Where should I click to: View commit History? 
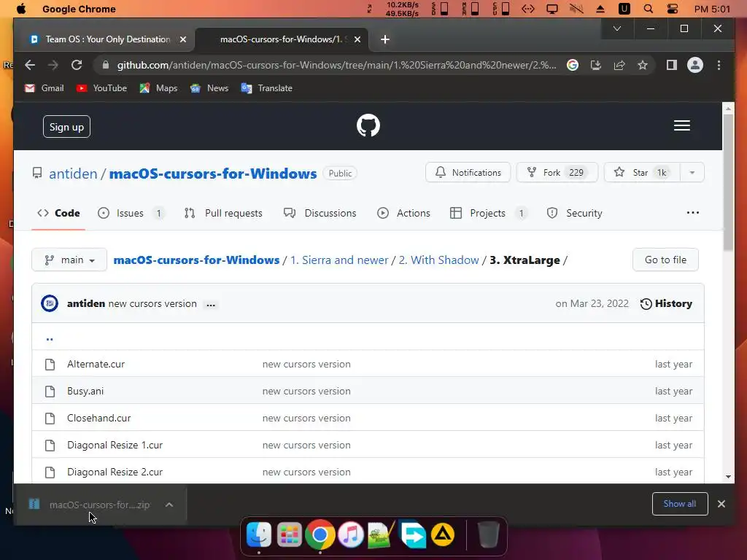[x=666, y=304]
